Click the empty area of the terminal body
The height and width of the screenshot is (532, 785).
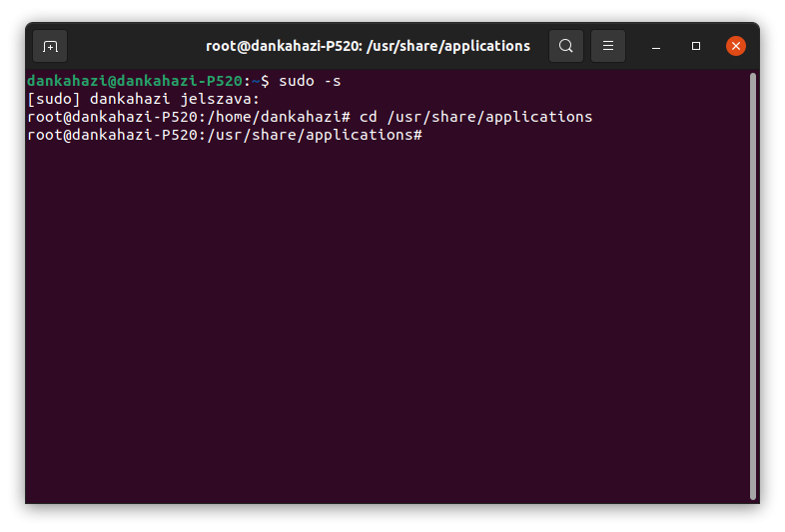[x=386, y=320]
